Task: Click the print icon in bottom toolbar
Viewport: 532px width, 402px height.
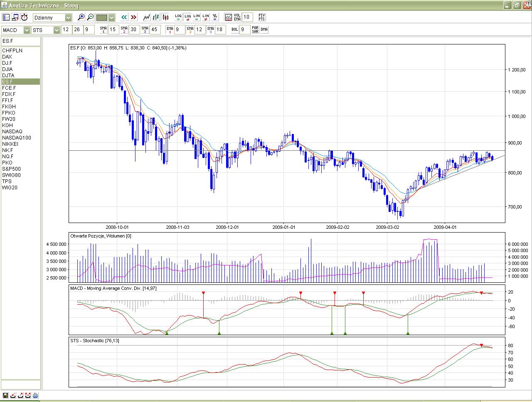Action: 35,395
